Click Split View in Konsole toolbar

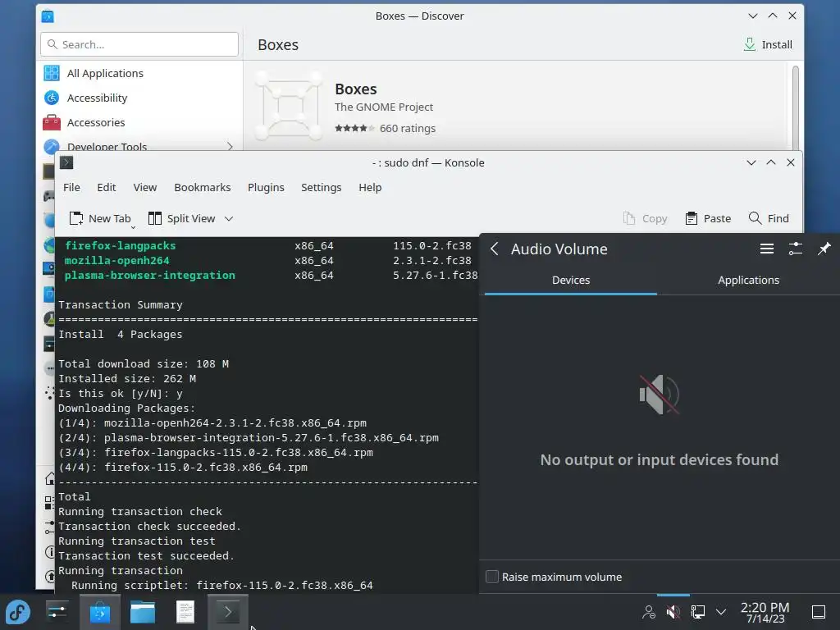coord(182,218)
